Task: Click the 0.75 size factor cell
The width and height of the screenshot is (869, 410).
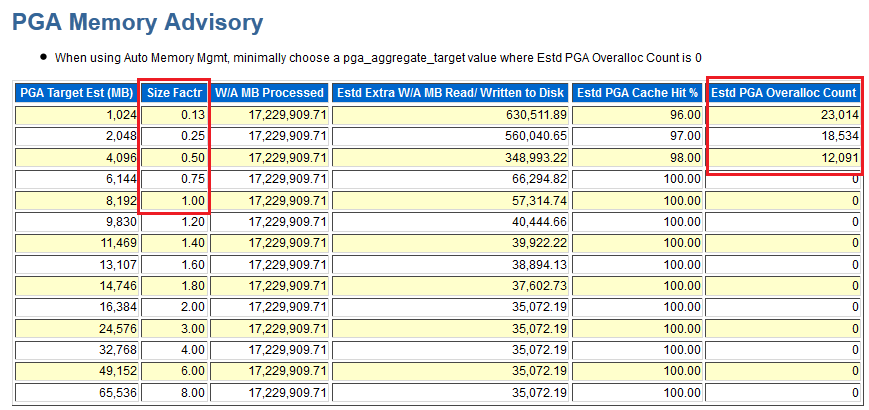Action: click(x=175, y=179)
